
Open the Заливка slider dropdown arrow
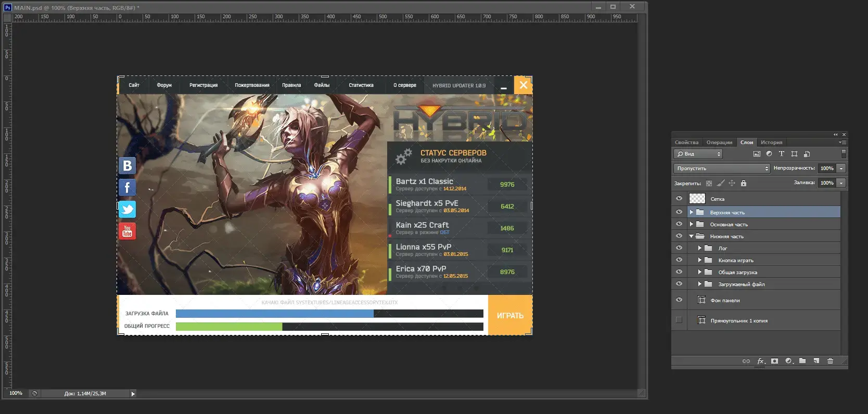pyautogui.click(x=841, y=183)
